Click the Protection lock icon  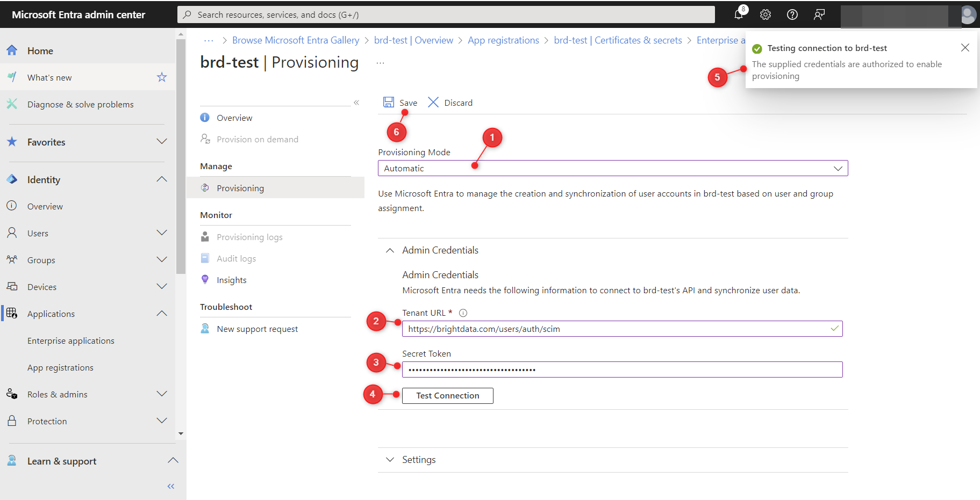(x=12, y=421)
